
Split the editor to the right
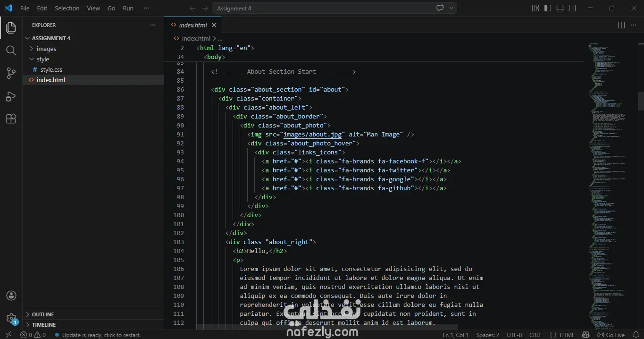[x=621, y=25]
